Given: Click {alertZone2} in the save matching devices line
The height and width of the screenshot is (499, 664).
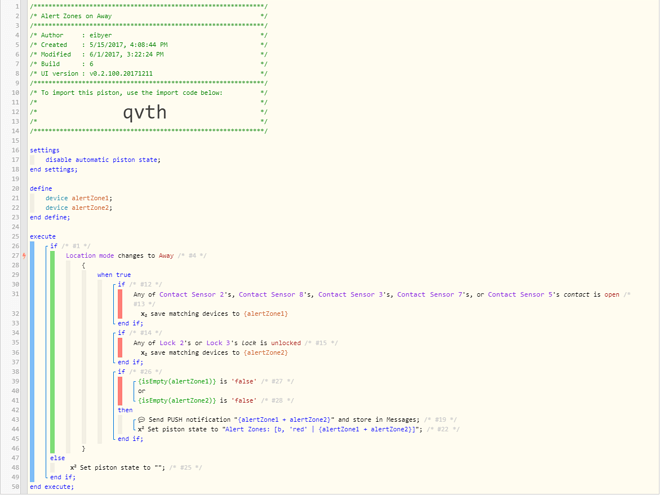Looking at the screenshot, I should pos(266,353).
